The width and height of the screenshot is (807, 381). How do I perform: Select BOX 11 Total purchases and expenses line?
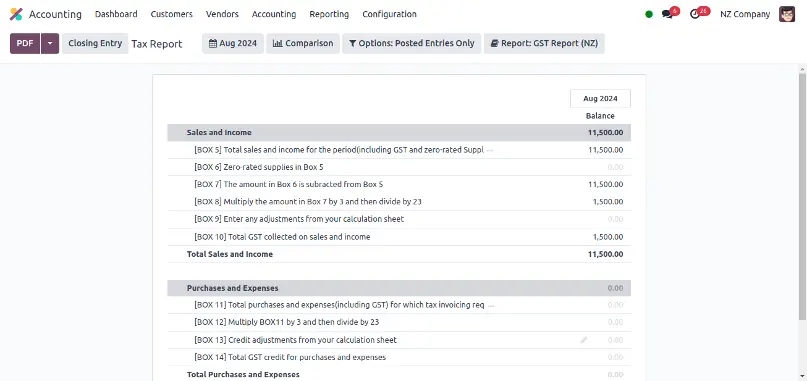(399, 305)
